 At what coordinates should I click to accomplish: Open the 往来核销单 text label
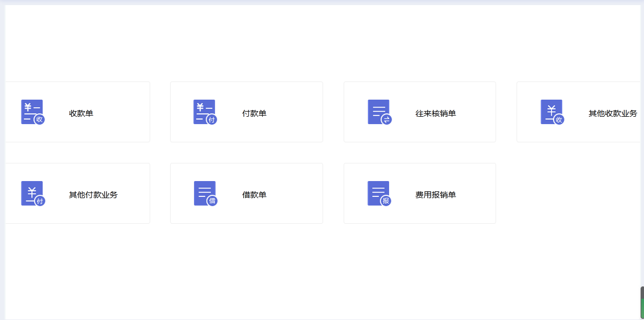tap(435, 113)
